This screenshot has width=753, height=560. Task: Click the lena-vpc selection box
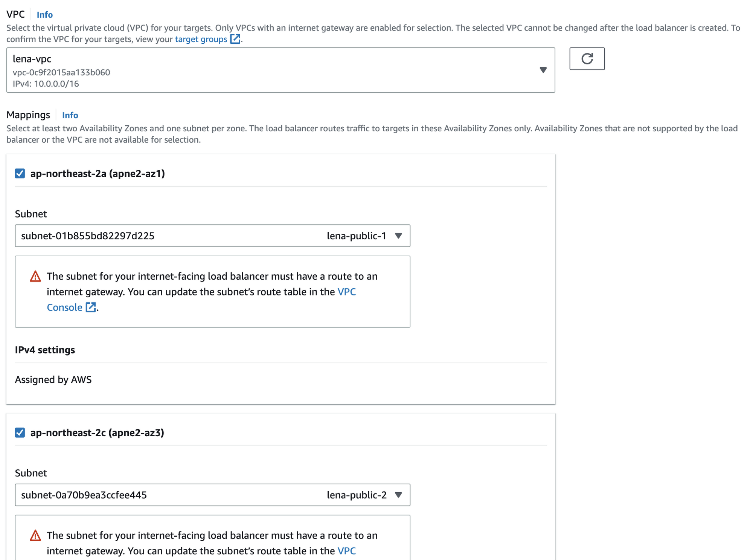point(264,70)
